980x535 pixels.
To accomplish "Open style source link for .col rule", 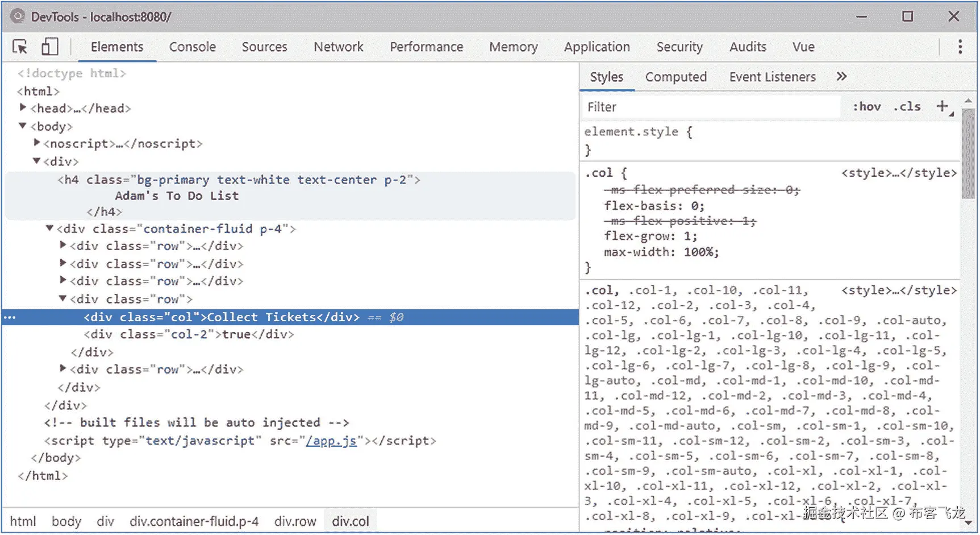I will 899,173.
